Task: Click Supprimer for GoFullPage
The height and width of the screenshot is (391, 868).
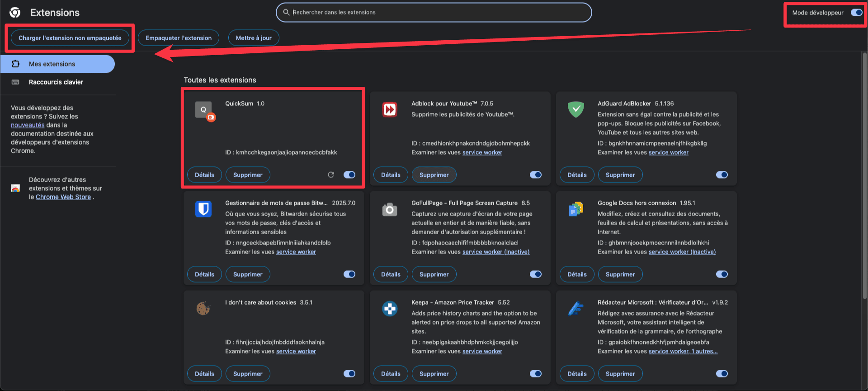Action: coord(434,274)
